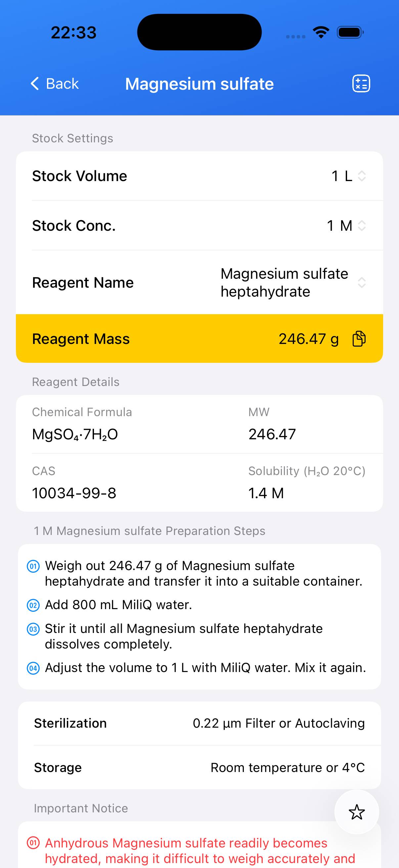Tap the Solubility value 1.4 M
Viewport: 399px width, 868px height.
[266, 493]
